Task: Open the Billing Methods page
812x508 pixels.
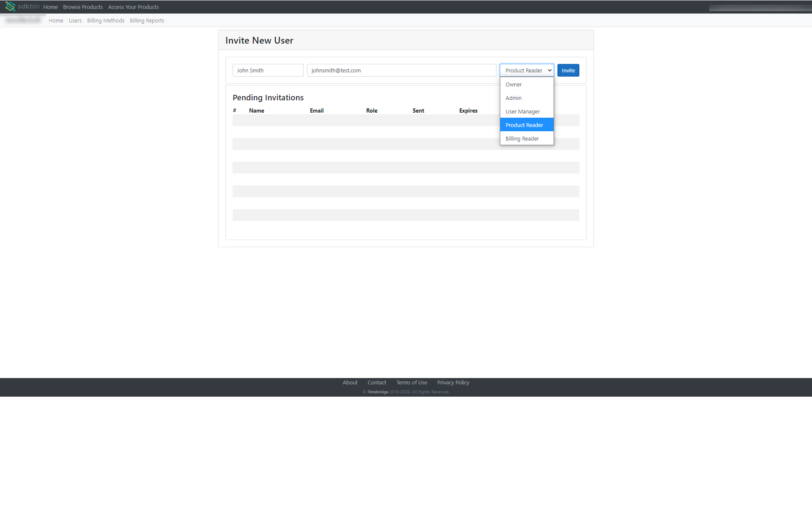Action: point(106,20)
